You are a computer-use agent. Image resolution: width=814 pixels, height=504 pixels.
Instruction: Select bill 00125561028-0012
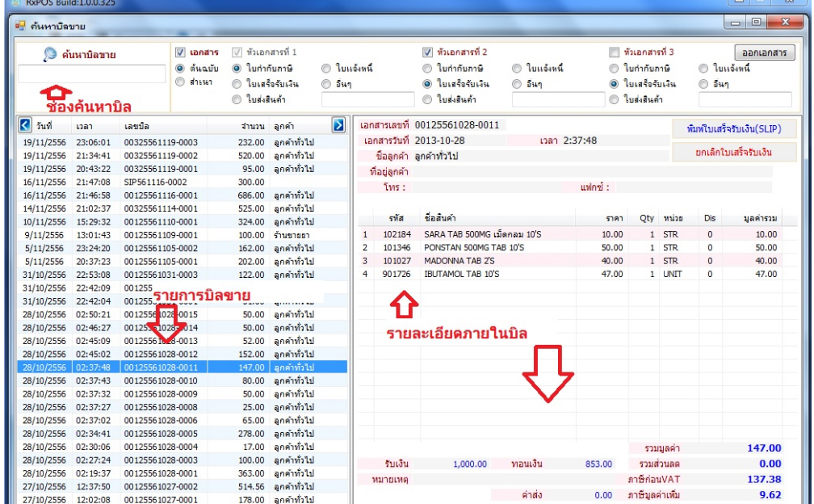coord(183,354)
